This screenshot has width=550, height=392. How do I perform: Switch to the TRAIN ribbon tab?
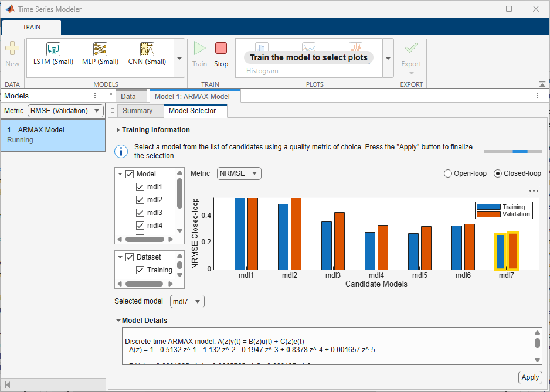(32, 27)
